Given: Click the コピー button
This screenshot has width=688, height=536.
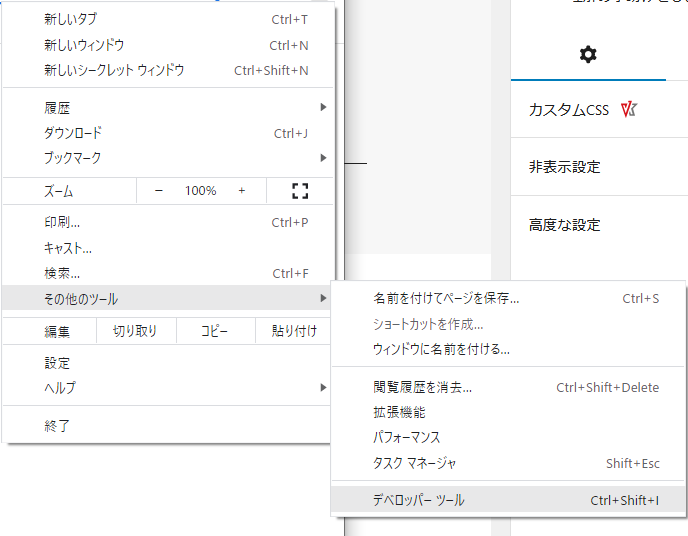Looking at the screenshot, I should click(214, 332).
